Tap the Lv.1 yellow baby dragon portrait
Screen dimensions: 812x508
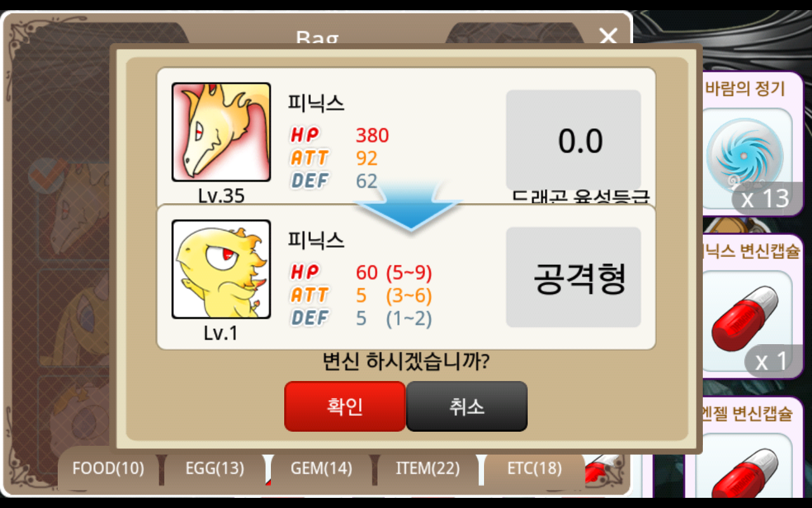[x=221, y=269]
